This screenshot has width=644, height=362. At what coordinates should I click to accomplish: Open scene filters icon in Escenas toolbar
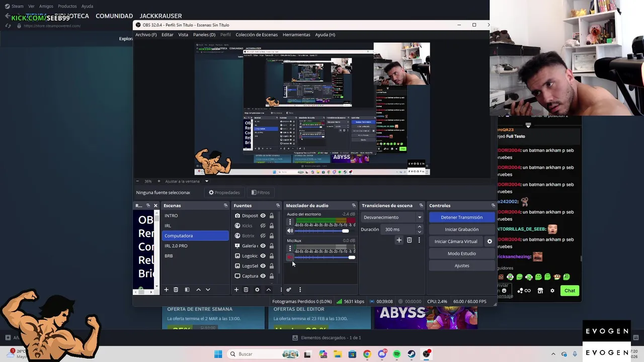pyautogui.click(x=187, y=290)
